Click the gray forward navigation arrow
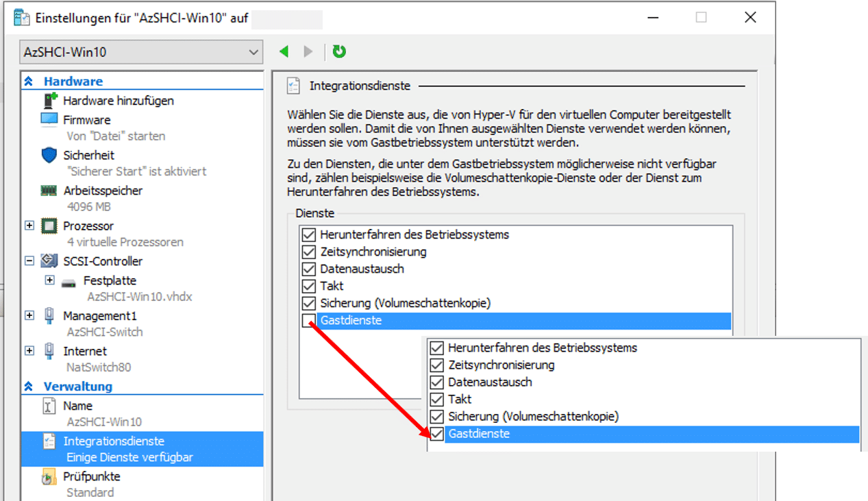This screenshot has width=868, height=501. click(308, 51)
